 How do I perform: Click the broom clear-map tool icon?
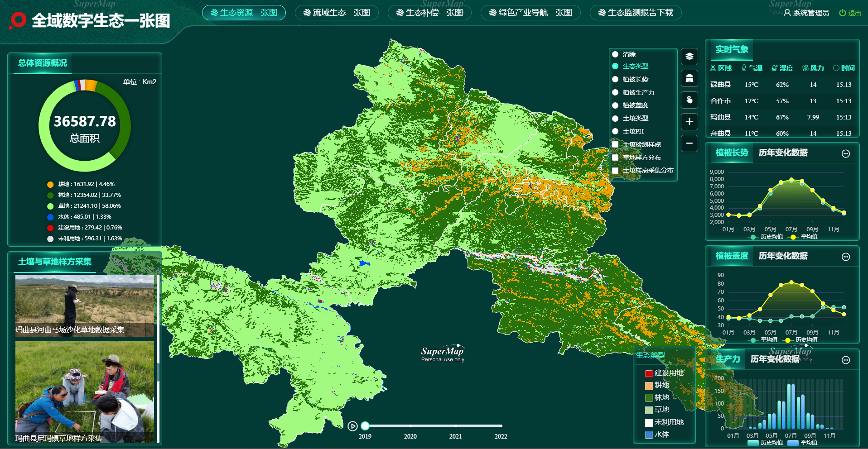point(689,78)
